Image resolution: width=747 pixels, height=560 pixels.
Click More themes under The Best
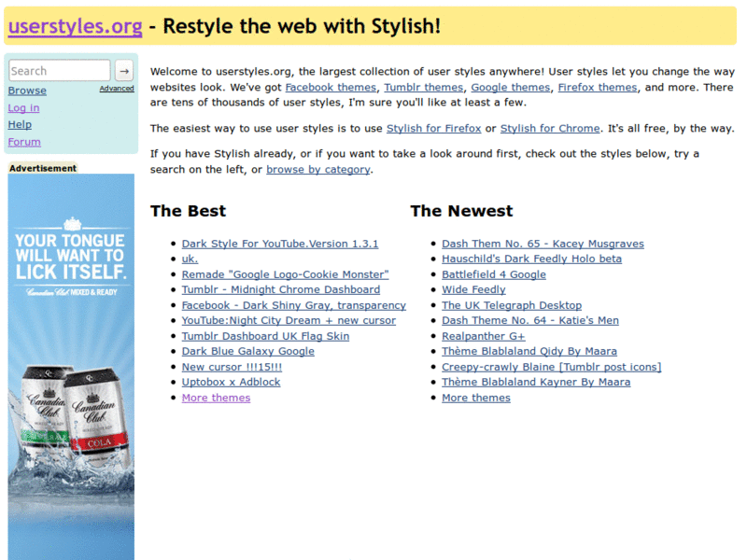(217, 398)
